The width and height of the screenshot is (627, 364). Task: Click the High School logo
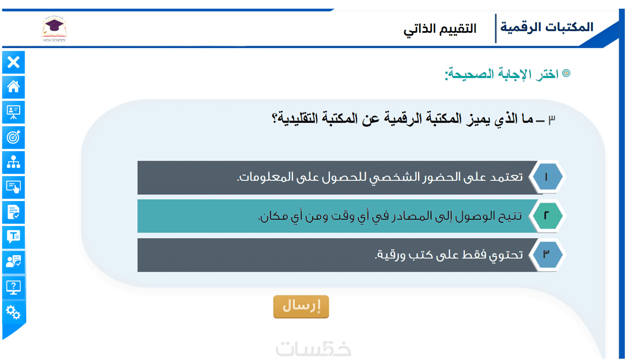click(55, 29)
